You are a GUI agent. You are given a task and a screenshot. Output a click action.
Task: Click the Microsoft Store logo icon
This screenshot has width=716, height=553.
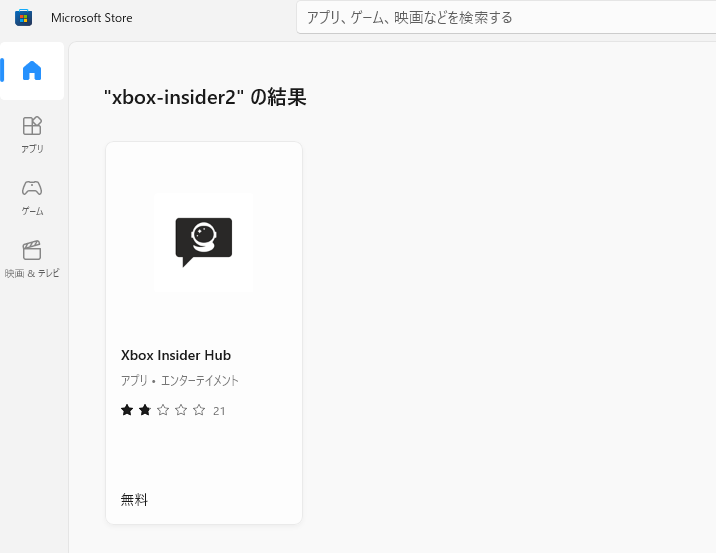[x=23, y=18]
